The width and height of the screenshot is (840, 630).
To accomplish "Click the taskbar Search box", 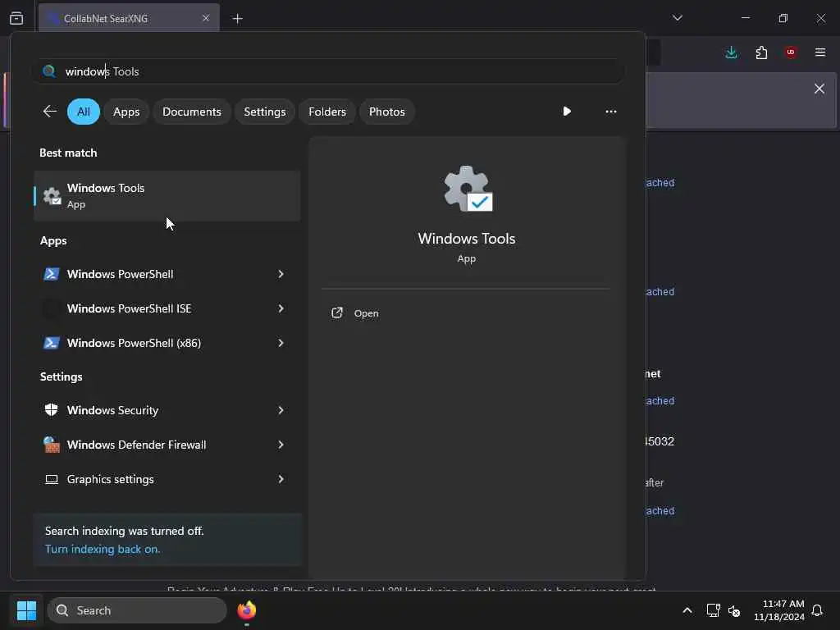I will point(137,610).
